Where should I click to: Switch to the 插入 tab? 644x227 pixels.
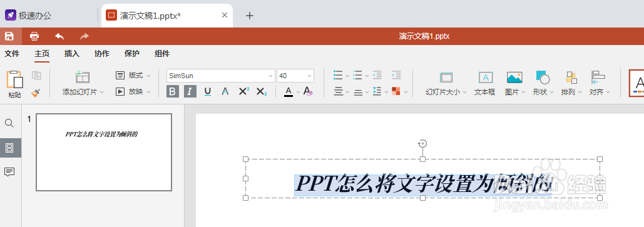click(x=72, y=54)
